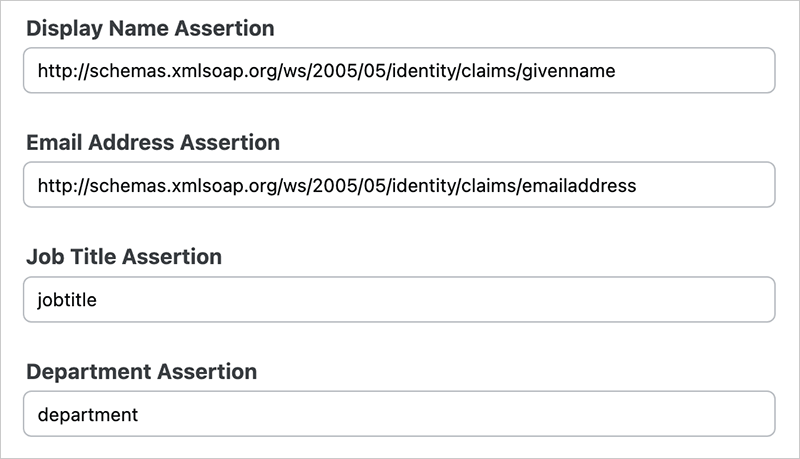Click the "Display Name Assertion" label

(150, 29)
